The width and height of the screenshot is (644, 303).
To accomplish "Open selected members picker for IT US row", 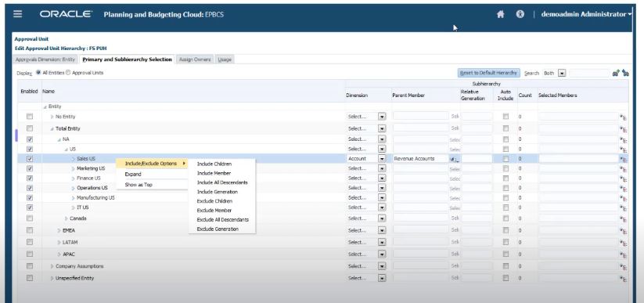I will 624,208.
